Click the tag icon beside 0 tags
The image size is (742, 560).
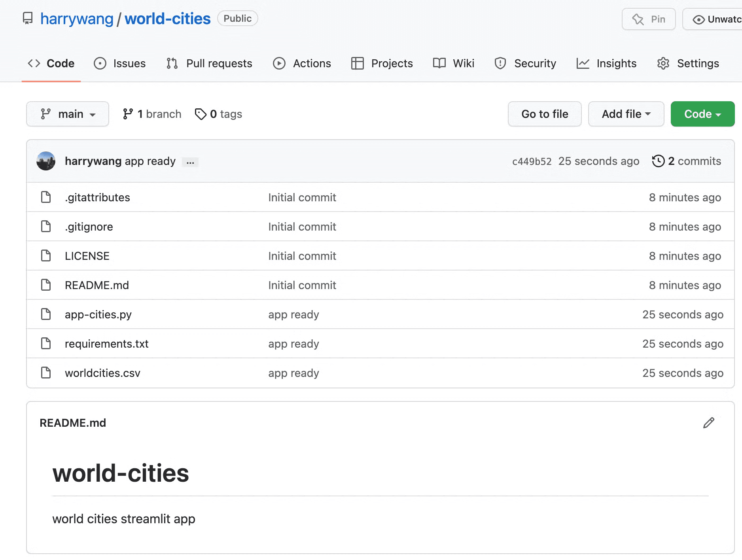coord(201,114)
